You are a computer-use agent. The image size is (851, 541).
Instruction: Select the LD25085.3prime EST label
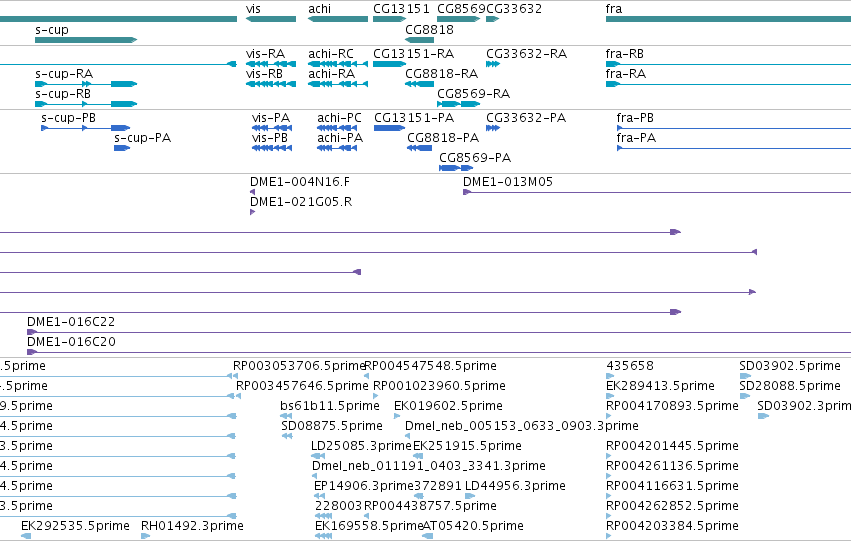361,446
